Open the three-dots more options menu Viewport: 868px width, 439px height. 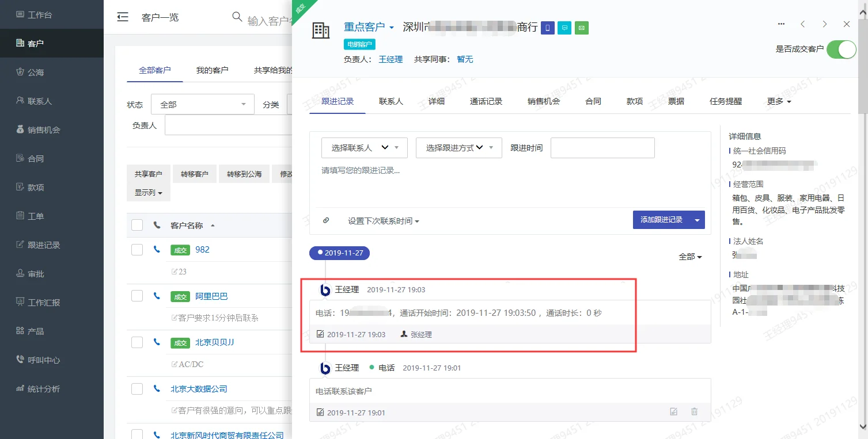tap(781, 24)
